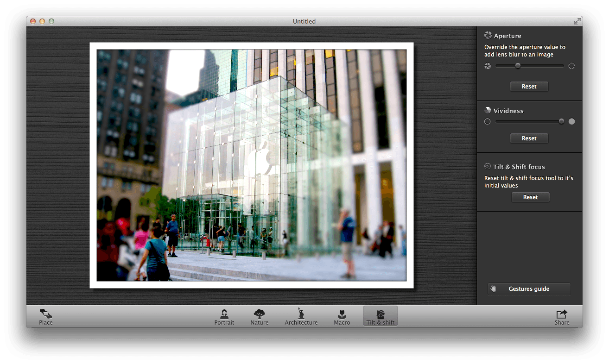Reset the Aperture value

pyautogui.click(x=529, y=87)
